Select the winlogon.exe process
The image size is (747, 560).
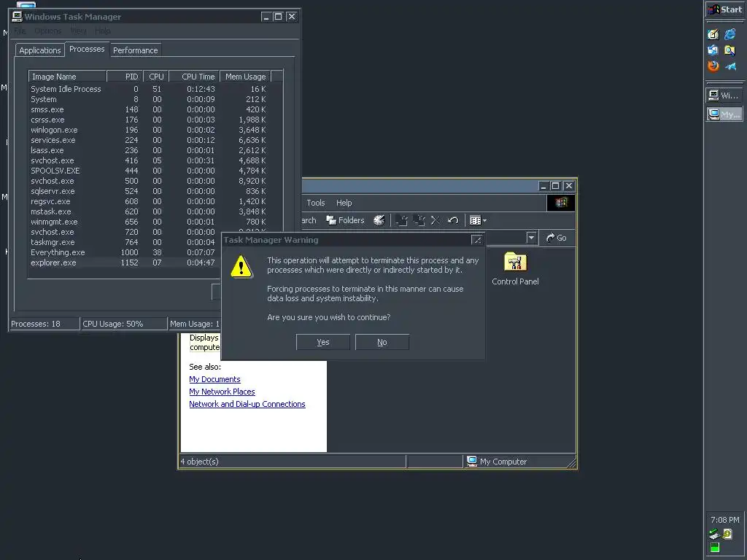coord(149,130)
